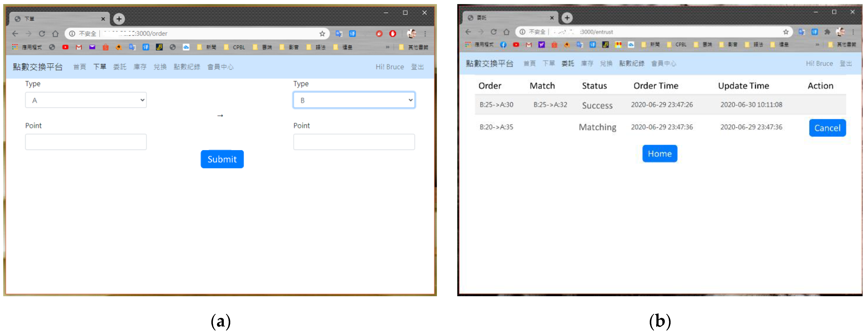Click the Home button below the table
The height and width of the screenshot is (334, 868).
(659, 154)
